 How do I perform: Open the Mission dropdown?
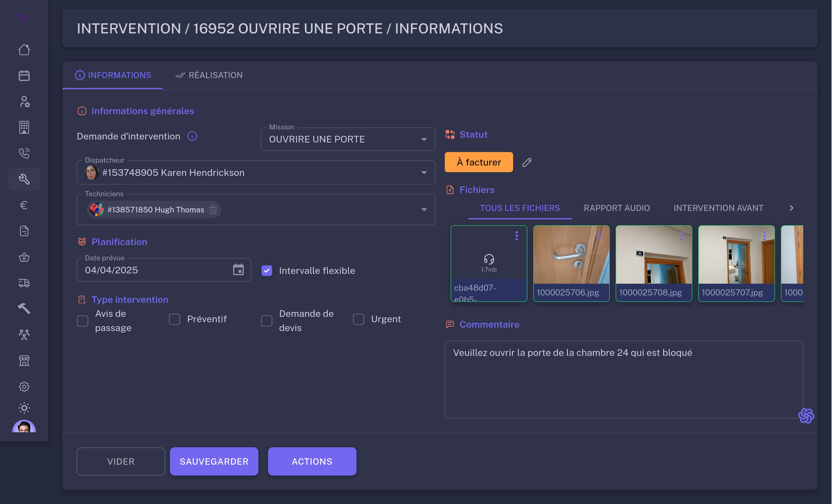[x=424, y=139]
